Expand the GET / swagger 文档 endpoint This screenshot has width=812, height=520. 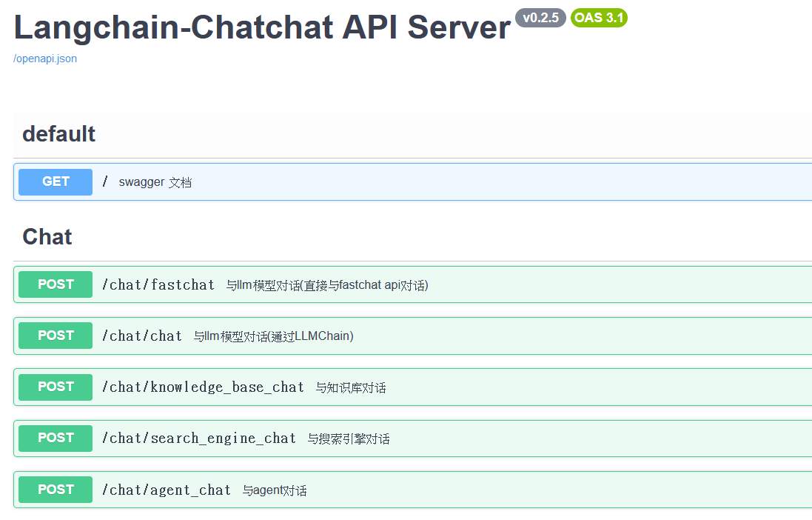(x=413, y=182)
